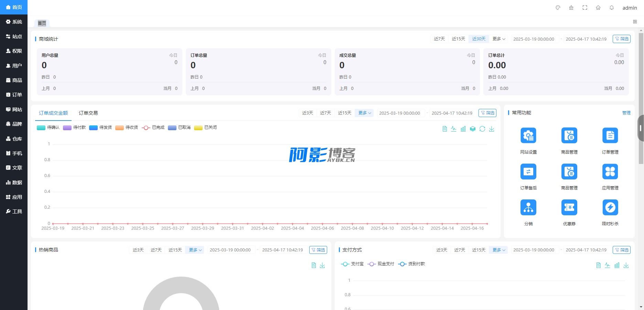
Task: Click 管理 link in 常用功能
Action: click(x=626, y=113)
